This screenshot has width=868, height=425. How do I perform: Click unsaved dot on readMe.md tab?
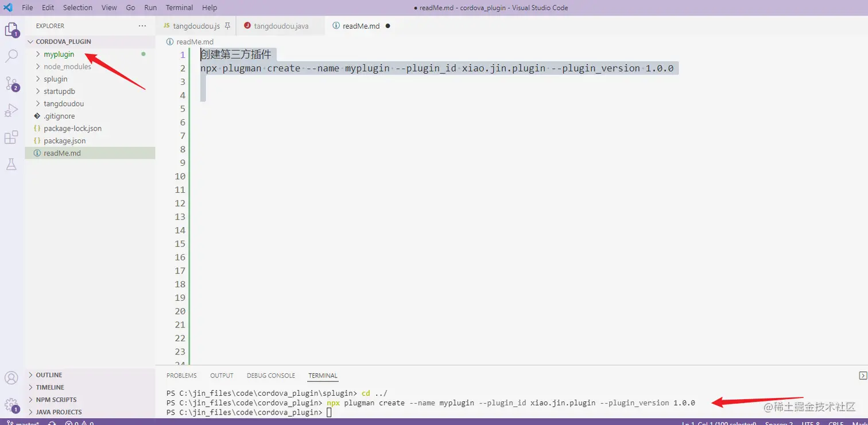pyautogui.click(x=388, y=26)
